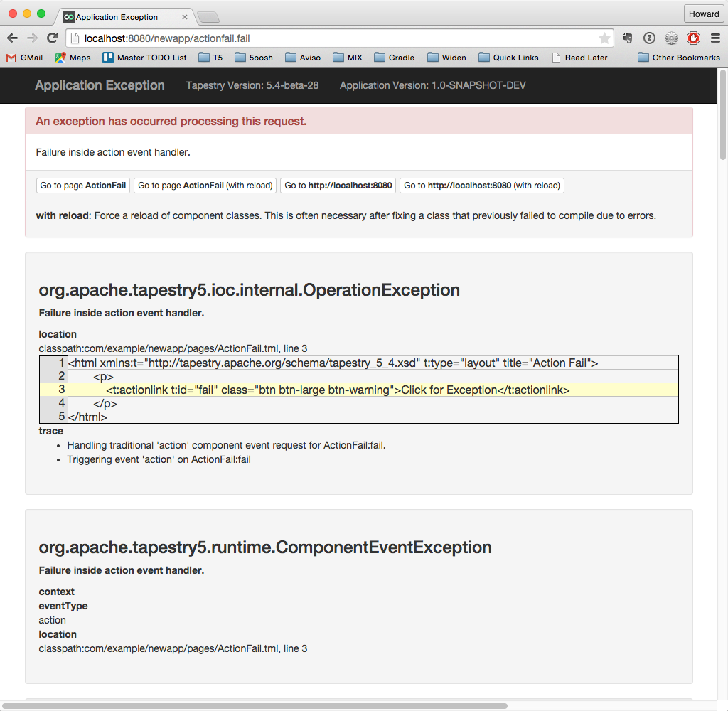Screen dimensions: 728x711
Task: Open the Master TODO List Trello bookmark
Action: (144, 58)
